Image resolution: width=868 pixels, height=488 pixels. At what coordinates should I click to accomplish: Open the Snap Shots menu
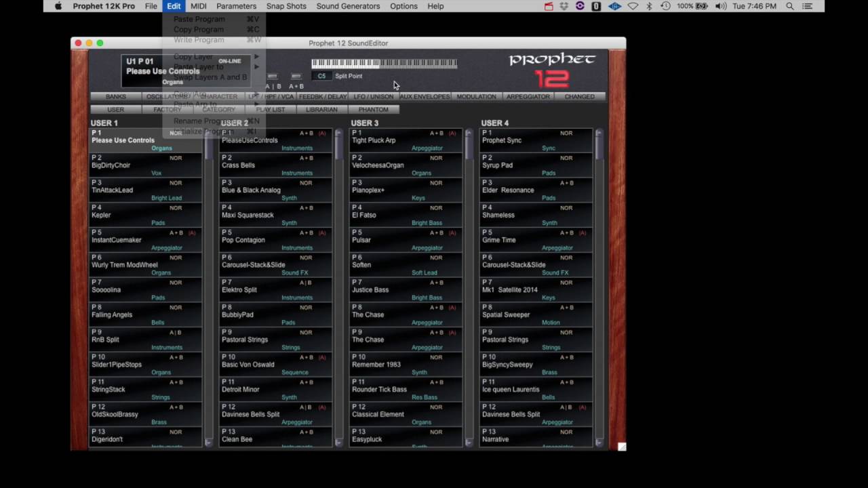pos(286,6)
